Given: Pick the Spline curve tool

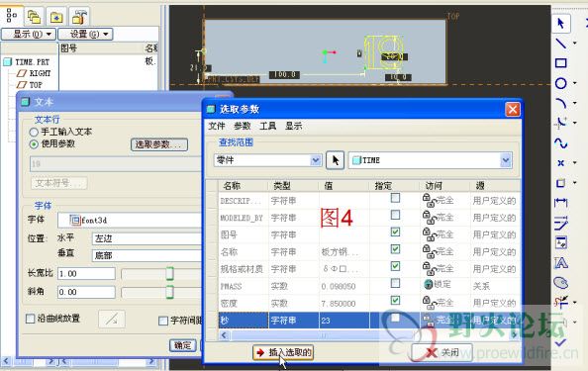Looking at the screenshot, I should [561, 143].
